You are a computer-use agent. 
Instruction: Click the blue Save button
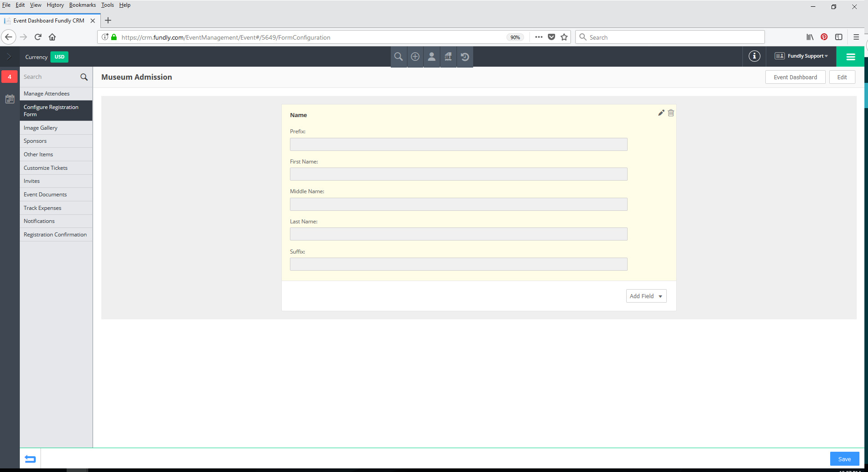845,459
